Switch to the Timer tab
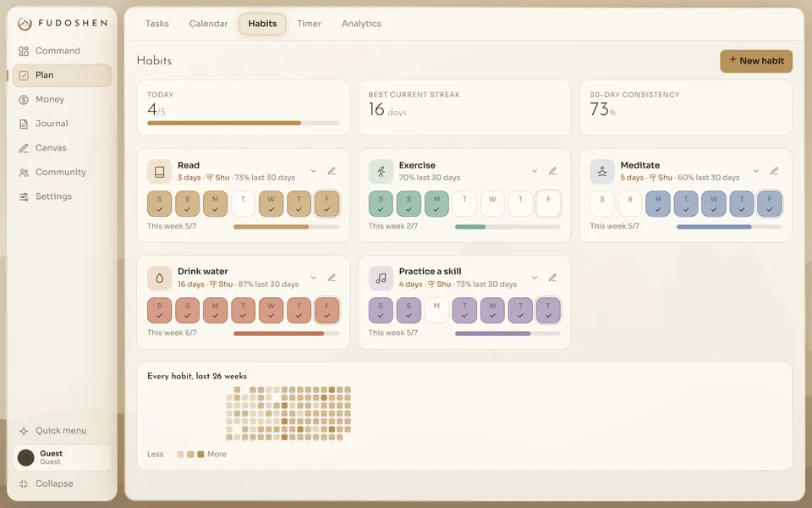812x508 pixels. [310, 24]
